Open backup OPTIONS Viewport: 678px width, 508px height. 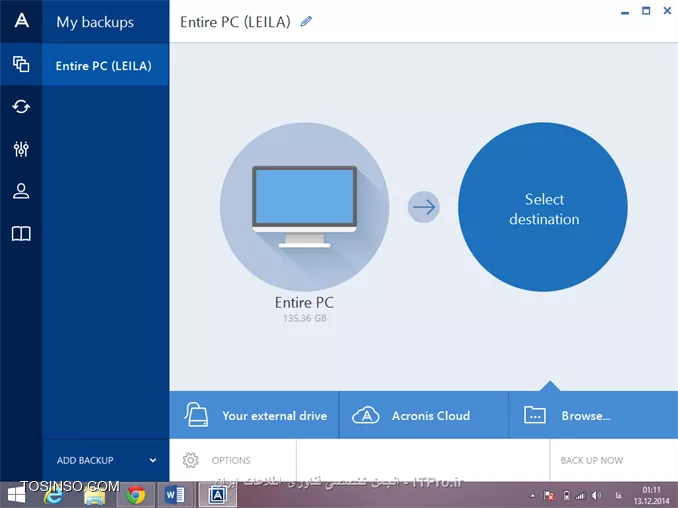click(233, 460)
